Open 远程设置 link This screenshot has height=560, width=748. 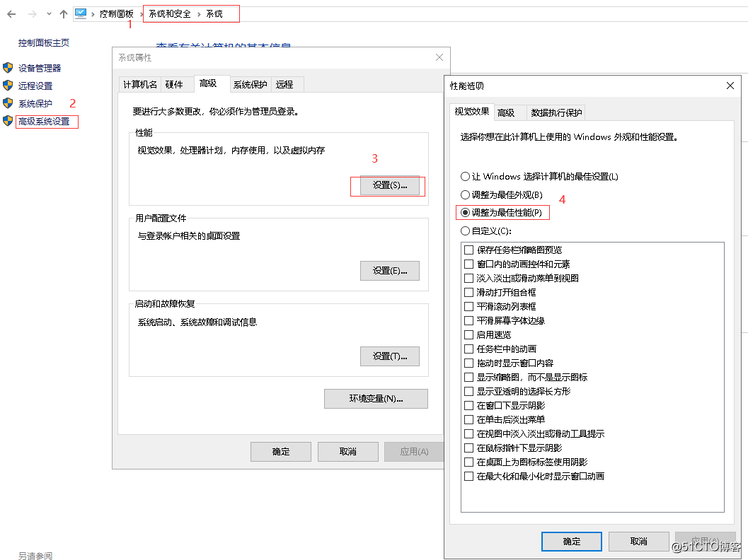point(35,86)
